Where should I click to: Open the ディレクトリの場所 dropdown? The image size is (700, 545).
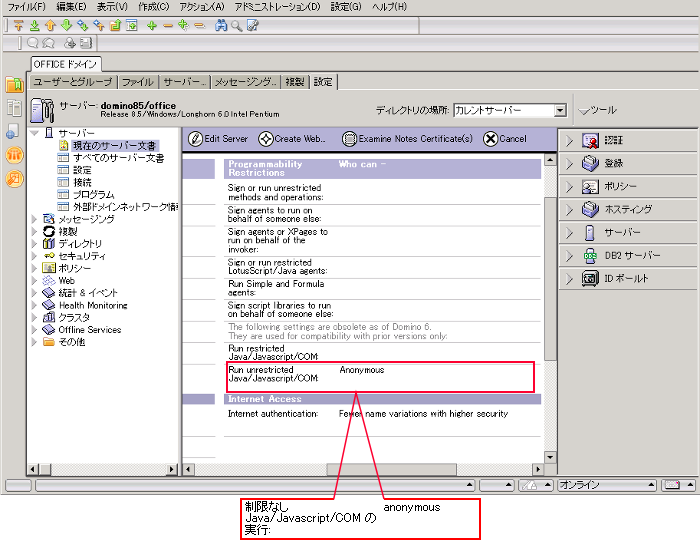click(559, 111)
